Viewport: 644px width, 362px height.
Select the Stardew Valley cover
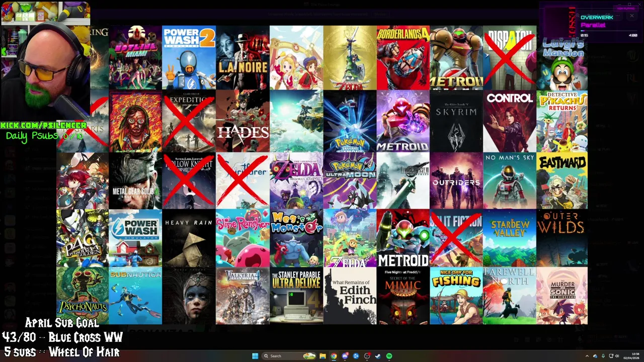[x=510, y=238]
